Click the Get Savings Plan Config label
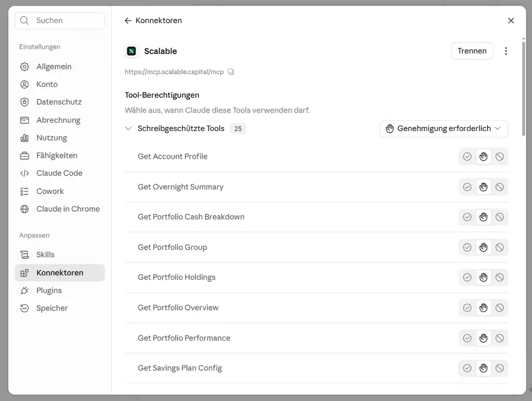Screen dimensions: 532x401 coord(180,368)
